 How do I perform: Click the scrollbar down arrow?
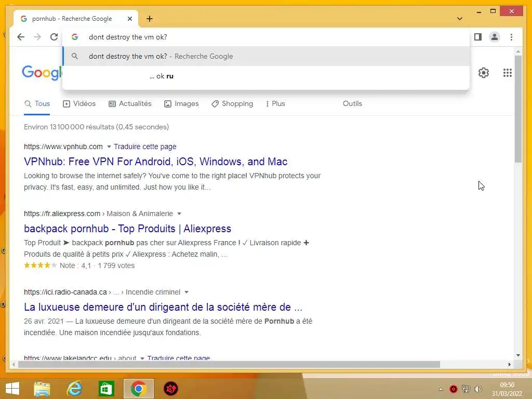pos(518,355)
